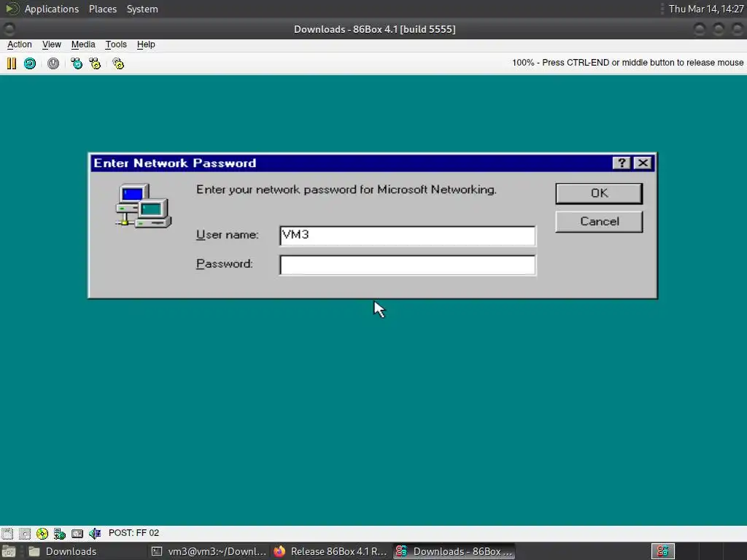Image resolution: width=747 pixels, height=560 pixels.
Task: Pause the emulated machine in the toolbar
Action: click(x=12, y=63)
